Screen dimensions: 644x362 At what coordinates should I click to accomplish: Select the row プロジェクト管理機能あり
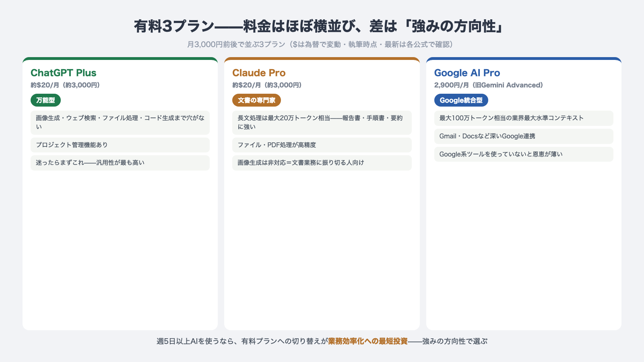[x=120, y=145]
